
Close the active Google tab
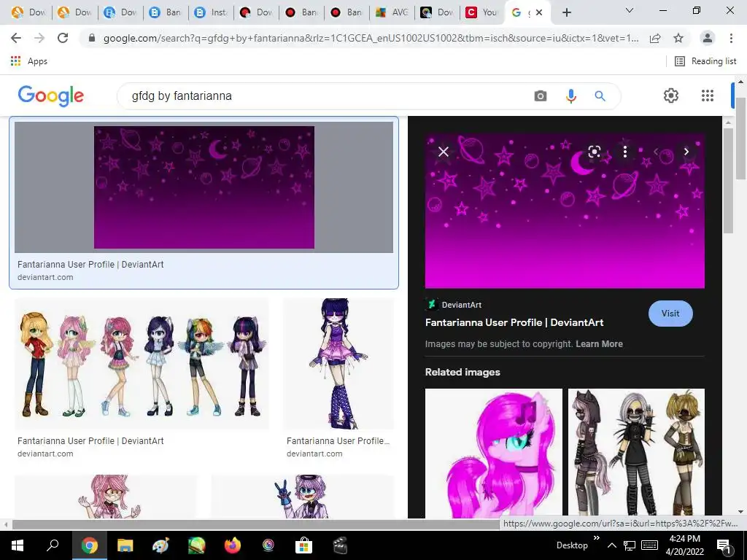click(x=539, y=12)
